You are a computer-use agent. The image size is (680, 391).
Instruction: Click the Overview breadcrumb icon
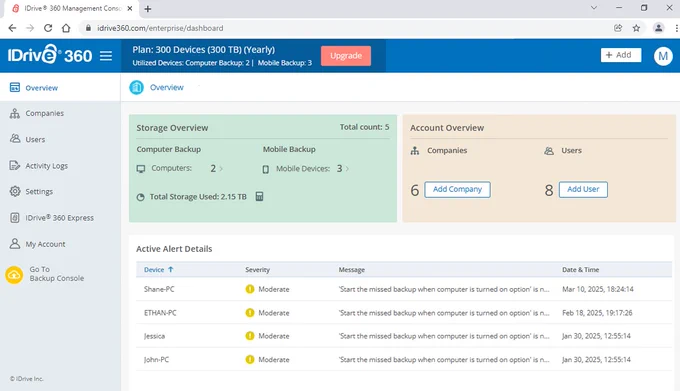136,87
